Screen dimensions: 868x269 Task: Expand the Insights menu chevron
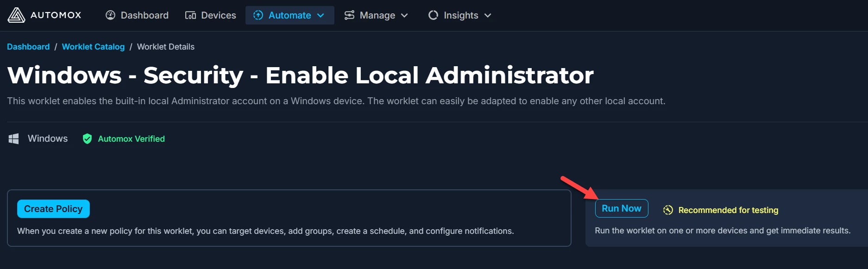(x=488, y=15)
